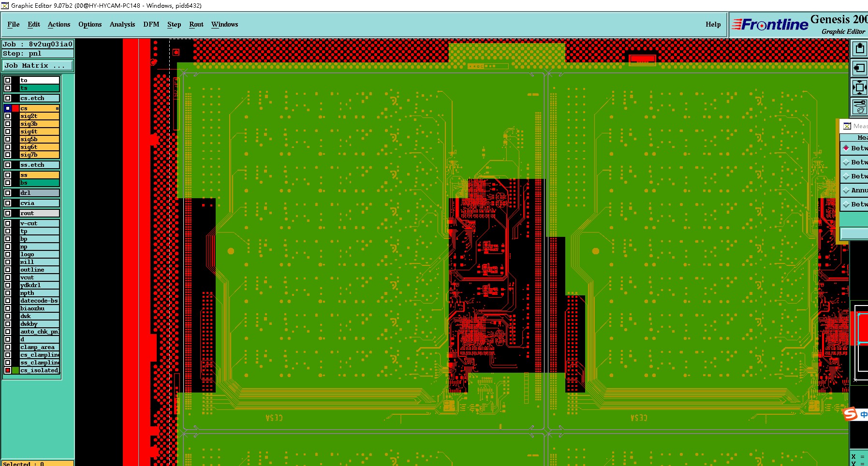868x466 pixels.
Task: Enable display checkbox for sig2t layer
Action: pyautogui.click(x=8, y=116)
